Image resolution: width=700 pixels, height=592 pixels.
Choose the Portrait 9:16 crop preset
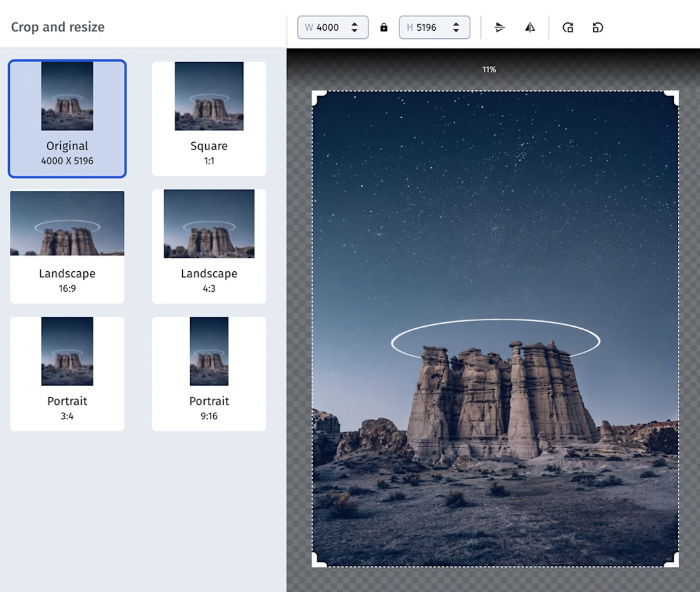point(209,374)
